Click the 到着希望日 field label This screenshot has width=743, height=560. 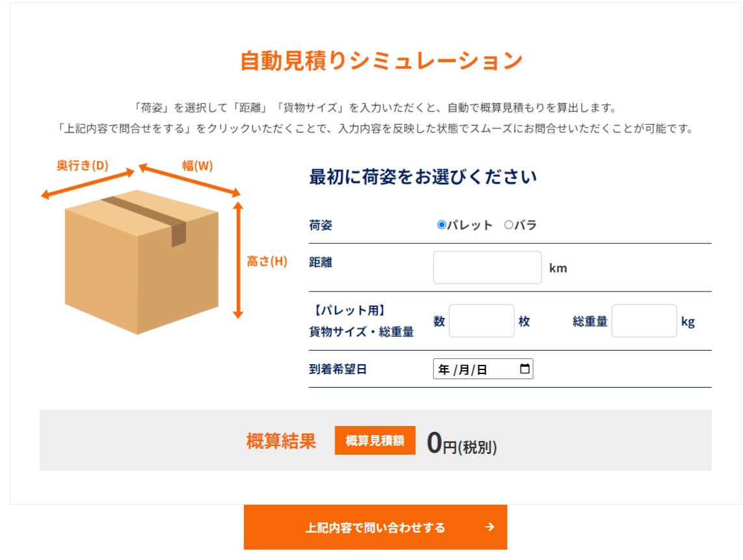coord(338,369)
